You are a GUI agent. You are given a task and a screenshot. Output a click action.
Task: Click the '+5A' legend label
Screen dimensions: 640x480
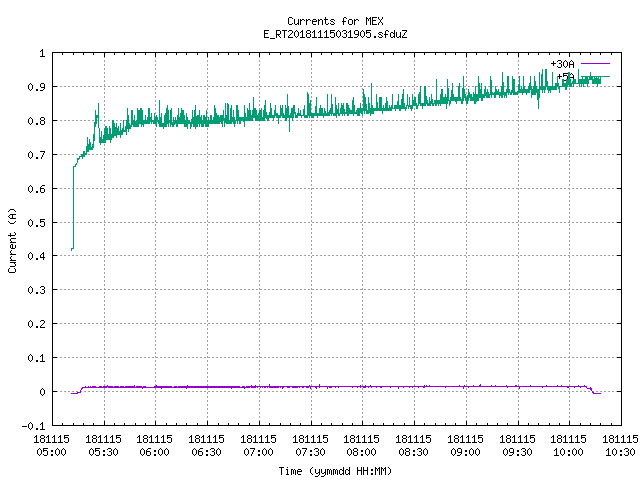click(565, 77)
